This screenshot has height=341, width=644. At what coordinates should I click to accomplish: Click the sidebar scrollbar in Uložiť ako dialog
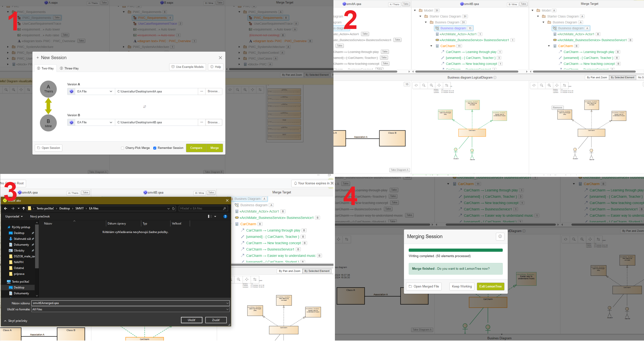[37, 247]
